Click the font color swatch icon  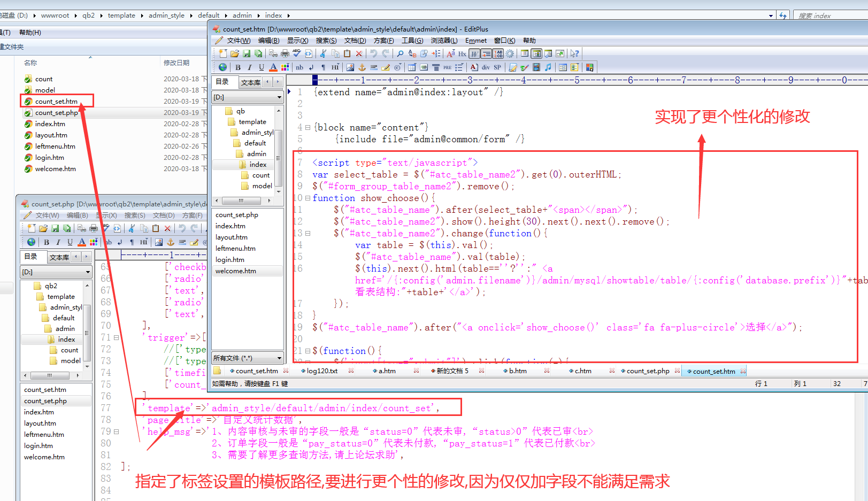[273, 67]
